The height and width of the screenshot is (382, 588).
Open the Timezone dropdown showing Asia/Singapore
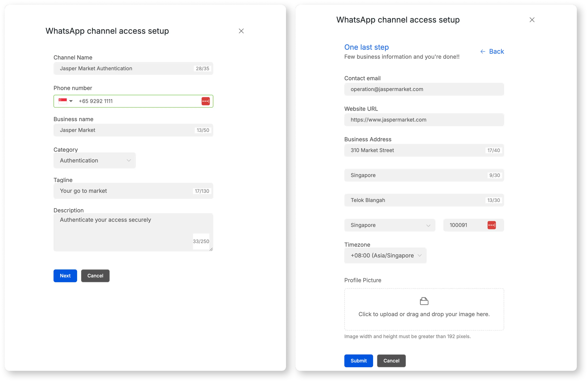tap(385, 255)
